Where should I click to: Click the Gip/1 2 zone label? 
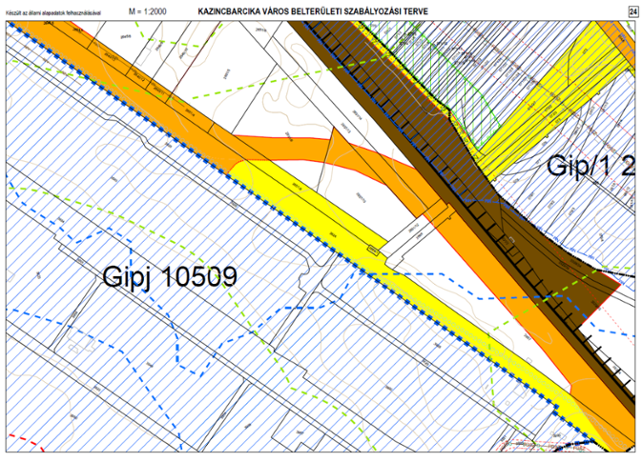[591, 164]
